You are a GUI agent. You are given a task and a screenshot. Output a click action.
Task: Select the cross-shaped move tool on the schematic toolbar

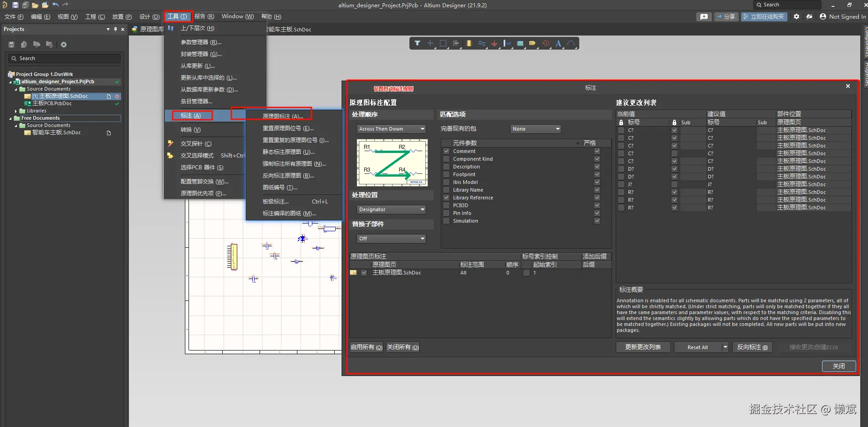pyautogui.click(x=430, y=43)
